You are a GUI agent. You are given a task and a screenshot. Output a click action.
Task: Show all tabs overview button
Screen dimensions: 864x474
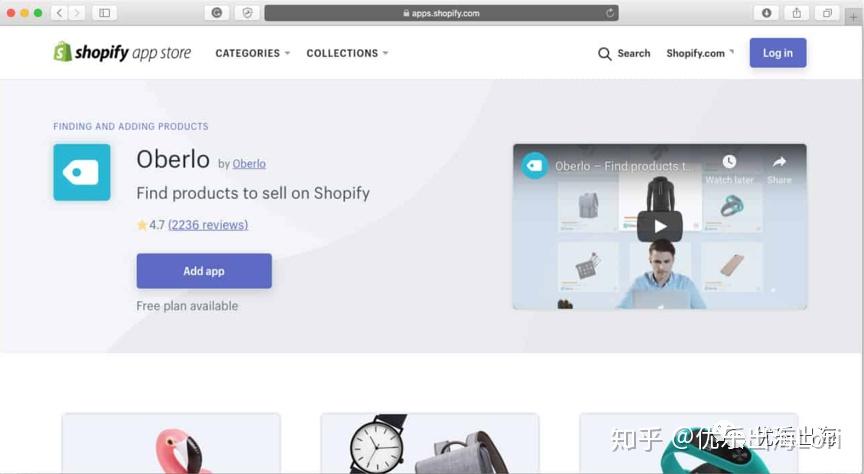827,13
